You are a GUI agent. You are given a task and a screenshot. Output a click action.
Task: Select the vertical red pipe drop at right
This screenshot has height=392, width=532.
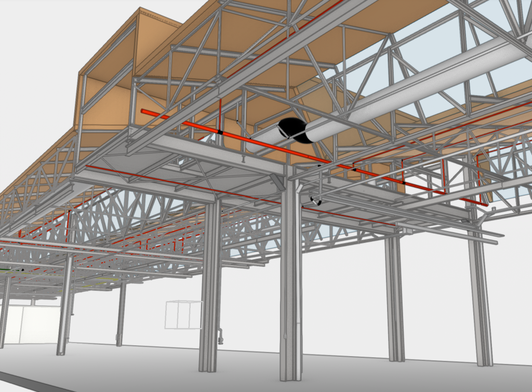477,177
